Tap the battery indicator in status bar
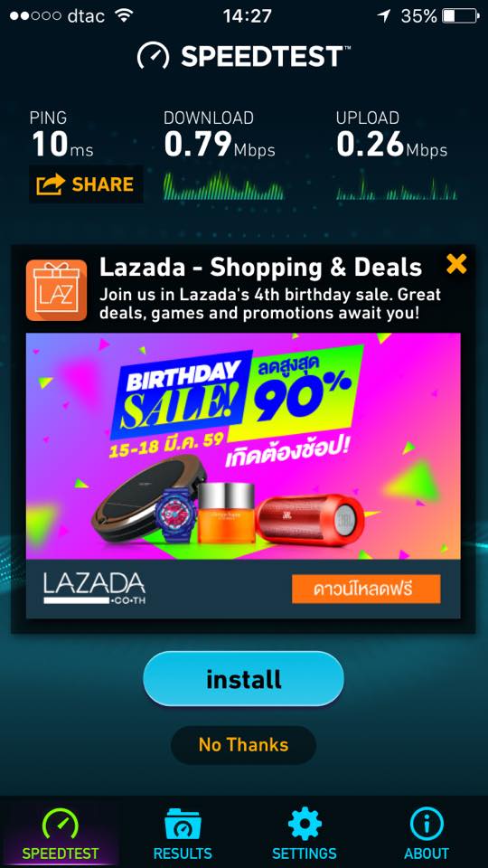Viewport: 488px width, 868px height. pyautogui.click(x=461, y=15)
